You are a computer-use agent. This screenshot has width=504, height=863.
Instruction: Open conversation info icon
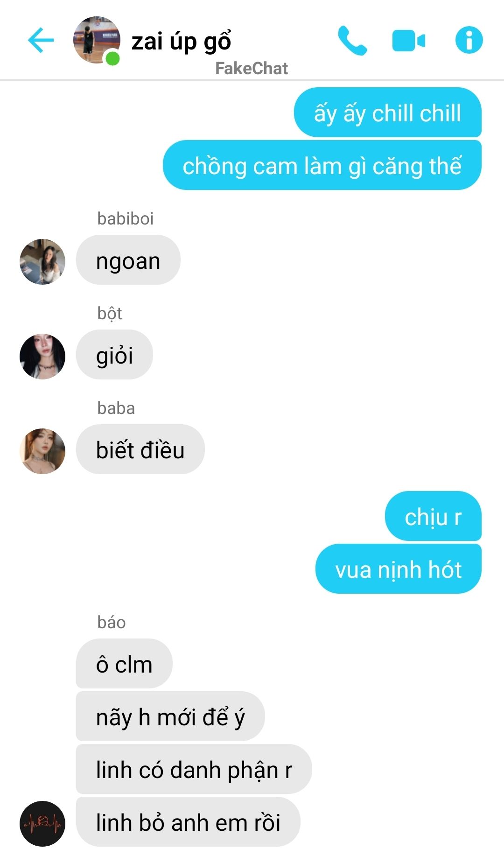469,40
